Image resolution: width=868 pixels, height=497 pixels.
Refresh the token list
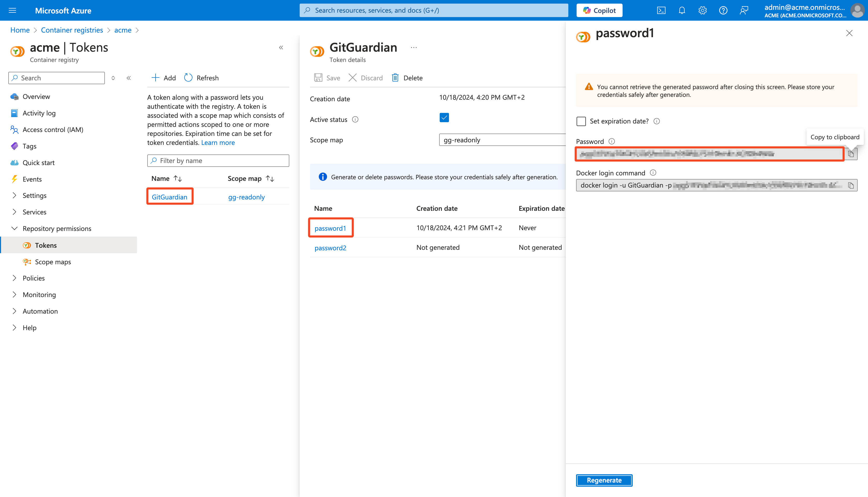[x=202, y=78]
